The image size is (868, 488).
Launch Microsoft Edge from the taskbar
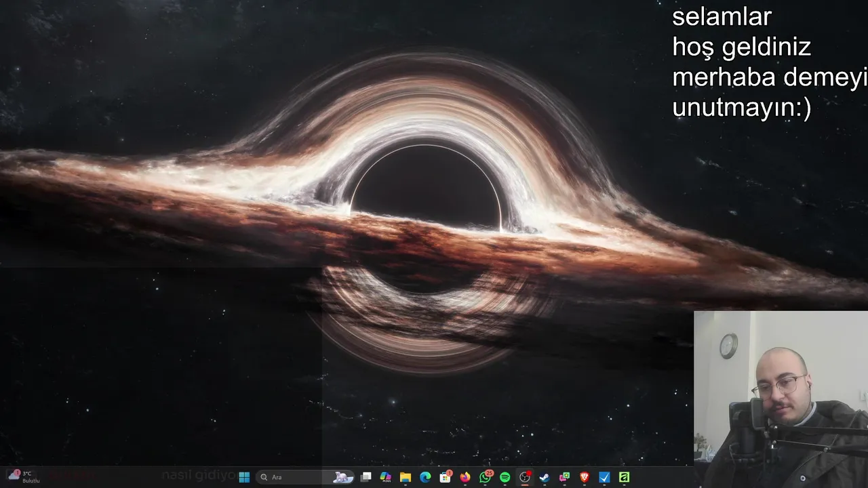[425, 477]
